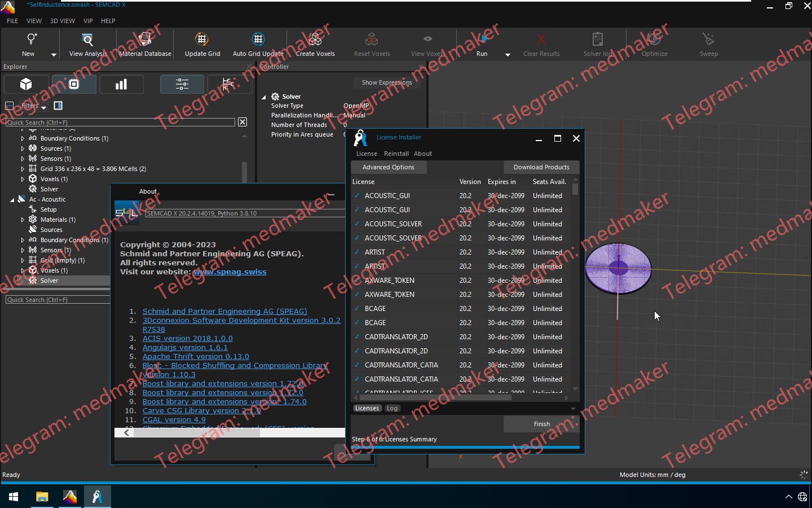The image size is (812, 508).
Task: Open the FILE menu
Action: point(12,21)
